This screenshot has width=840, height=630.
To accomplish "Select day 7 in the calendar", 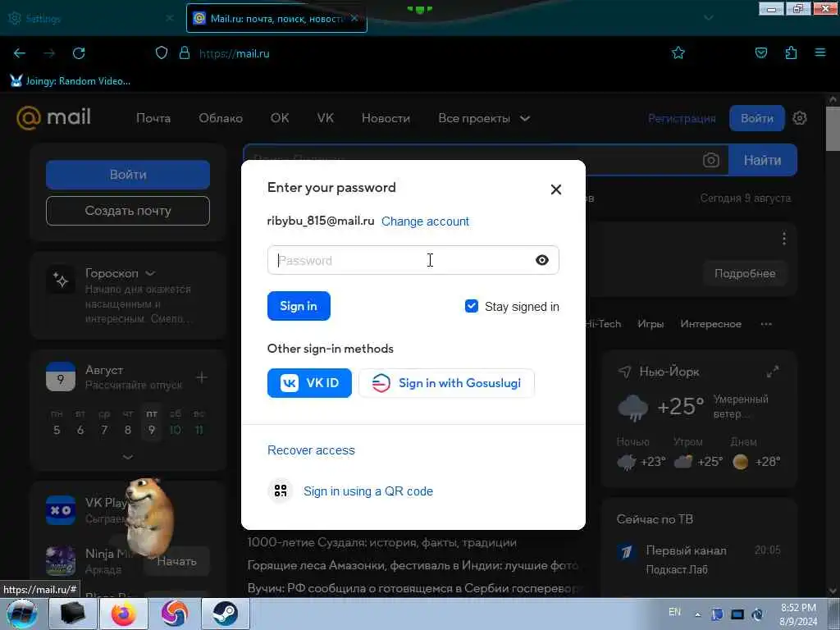I will [x=104, y=430].
